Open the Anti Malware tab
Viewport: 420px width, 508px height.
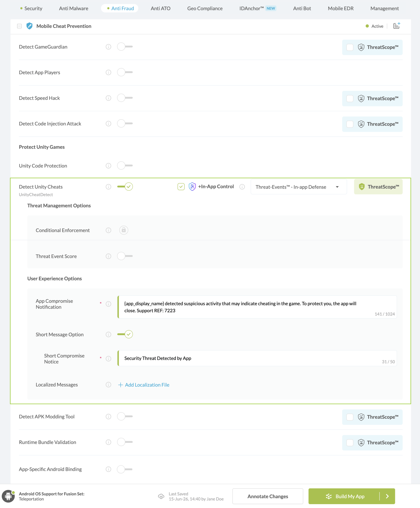coord(73,8)
